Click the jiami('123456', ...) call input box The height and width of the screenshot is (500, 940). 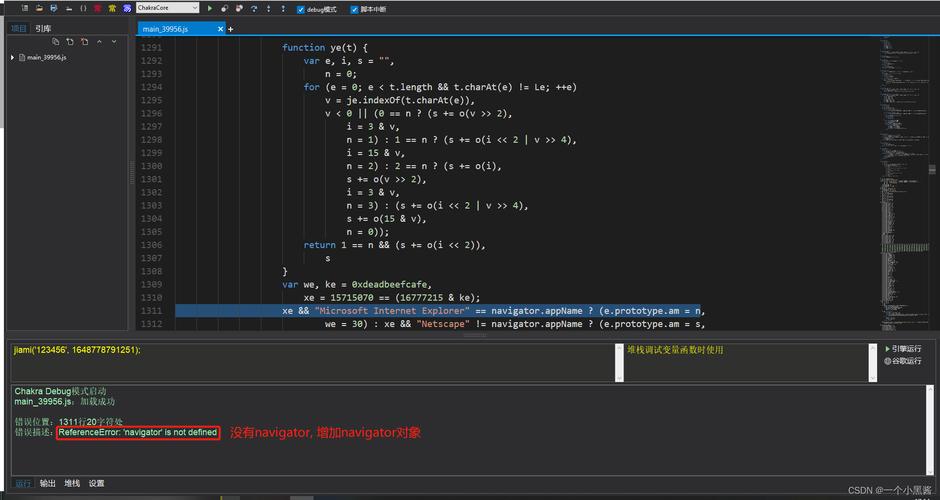tap(312, 362)
